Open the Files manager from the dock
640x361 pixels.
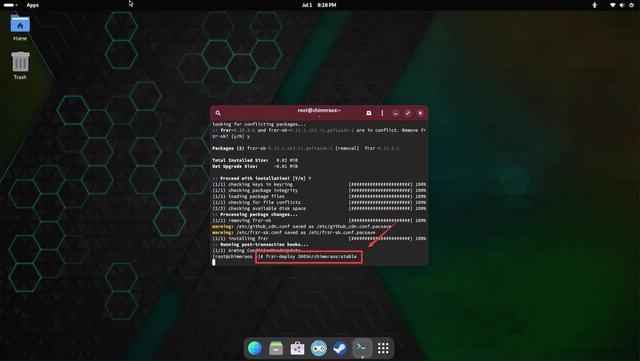tap(276, 348)
